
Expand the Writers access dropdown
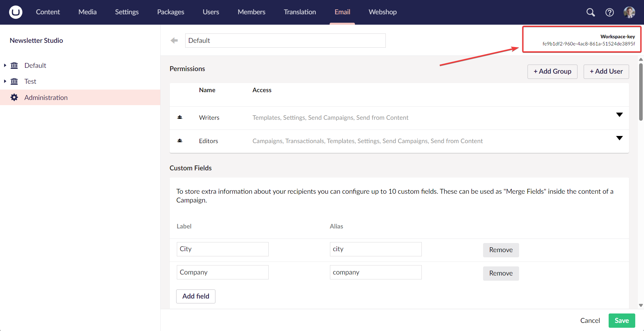[620, 115]
